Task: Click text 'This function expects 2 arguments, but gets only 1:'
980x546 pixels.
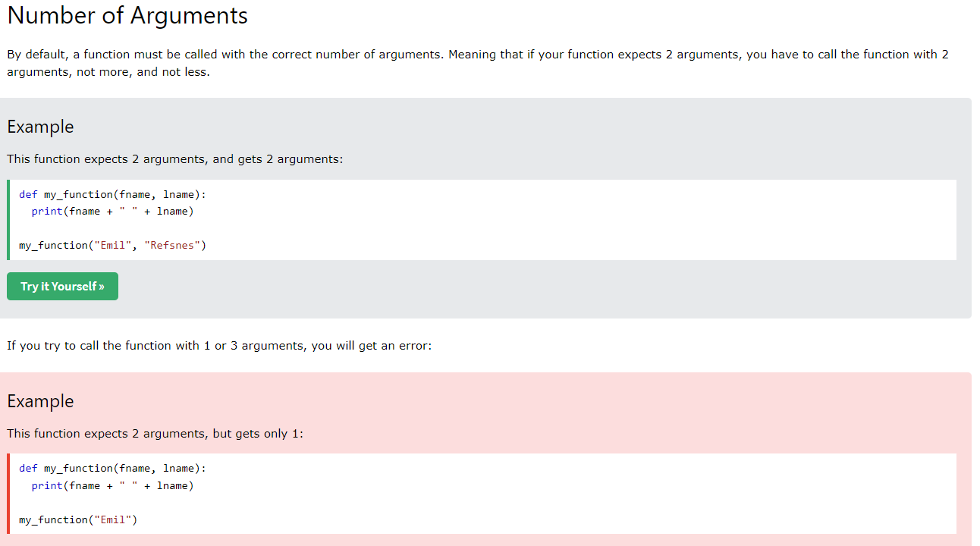Action: pyautogui.click(x=155, y=434)
